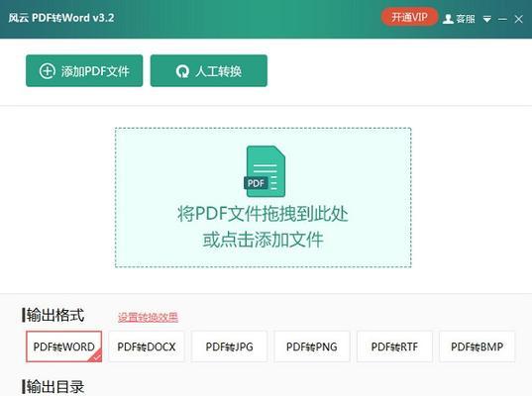Screen dimensions: 532x396
Task: Select PDF转WORD output format
Action: pos(63,346)
